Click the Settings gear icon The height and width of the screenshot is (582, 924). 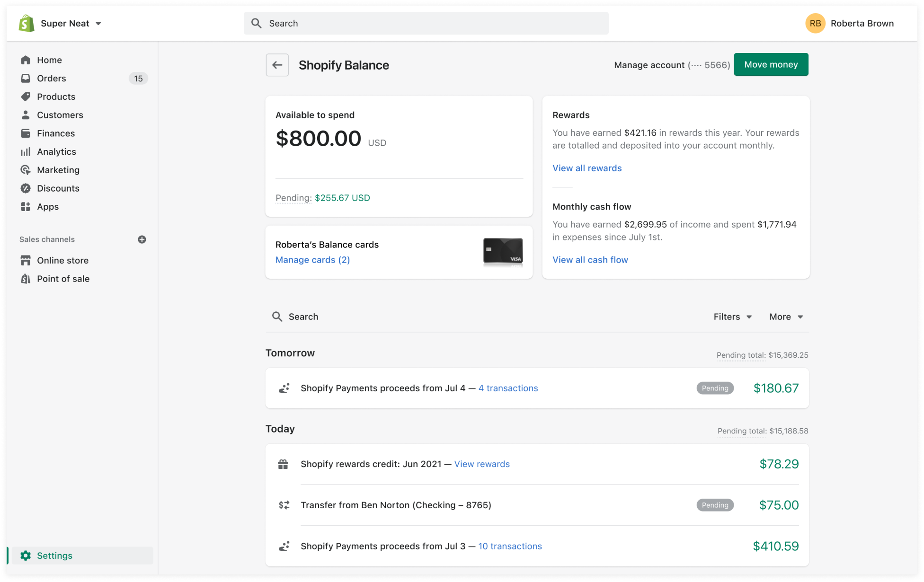26,556
